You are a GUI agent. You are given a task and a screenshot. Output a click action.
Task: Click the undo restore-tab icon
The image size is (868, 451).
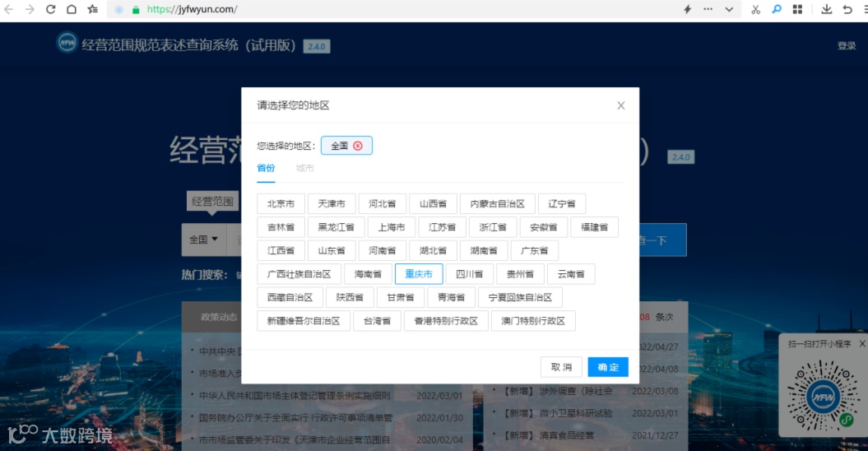coord(847,9)
